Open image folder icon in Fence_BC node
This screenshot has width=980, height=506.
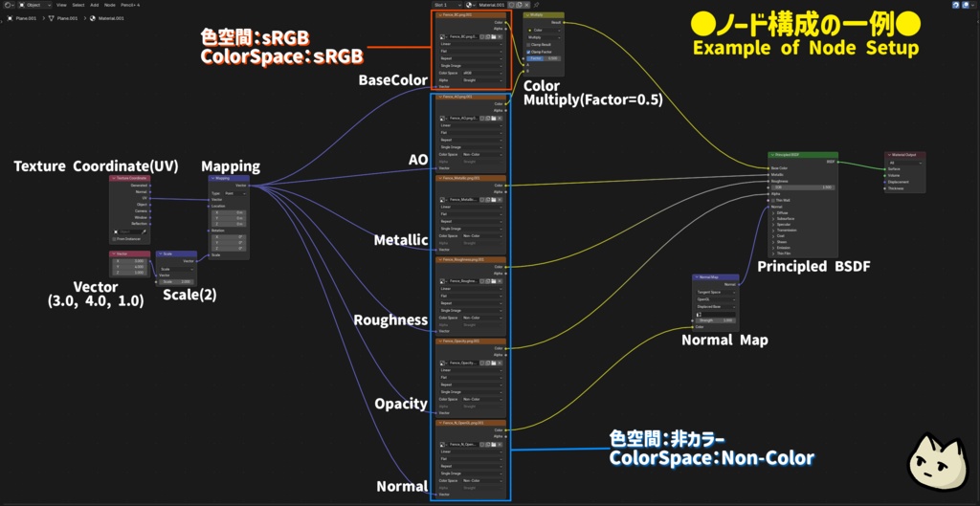[494, 37]
